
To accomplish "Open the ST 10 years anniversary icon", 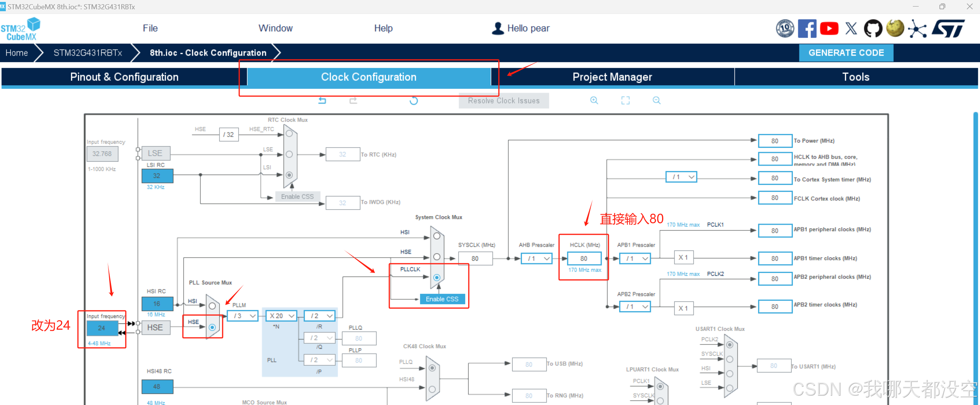I will tap(785, 28).
